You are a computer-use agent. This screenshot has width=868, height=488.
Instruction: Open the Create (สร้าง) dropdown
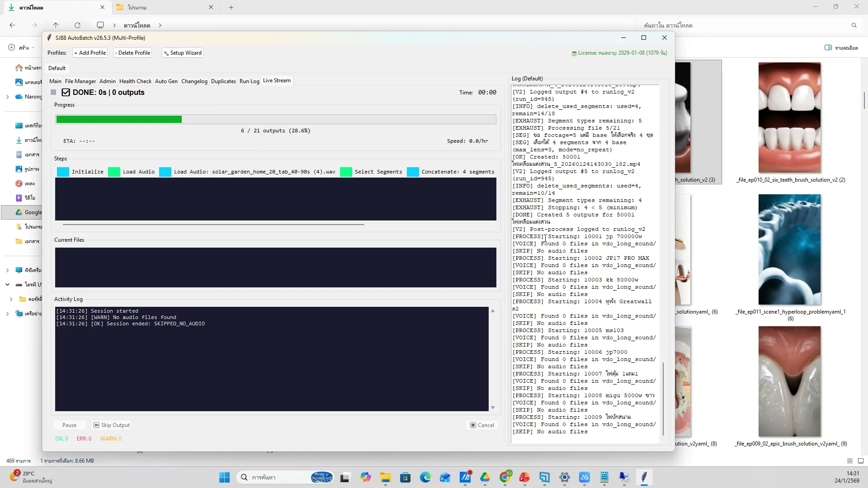(21, 47)
